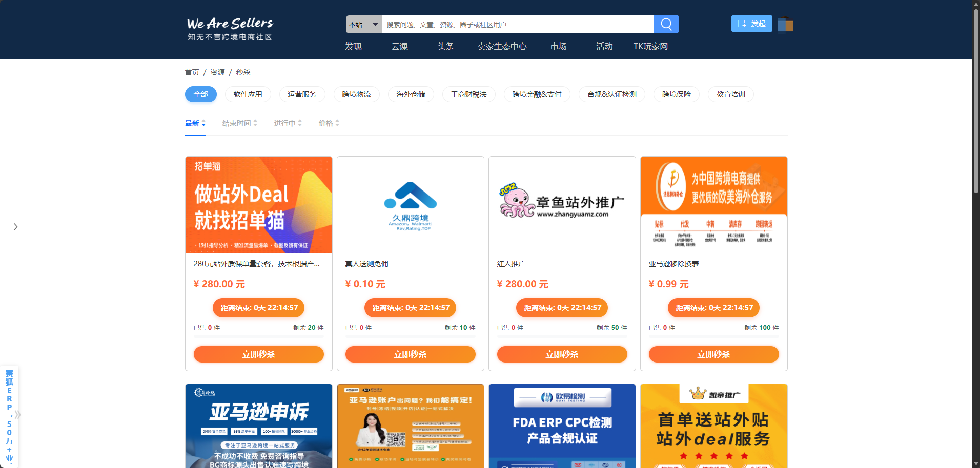Go to 卖家生态中心 in navigation
The width and height of the screenshot is (980, 468).
(x=501, y=47)
